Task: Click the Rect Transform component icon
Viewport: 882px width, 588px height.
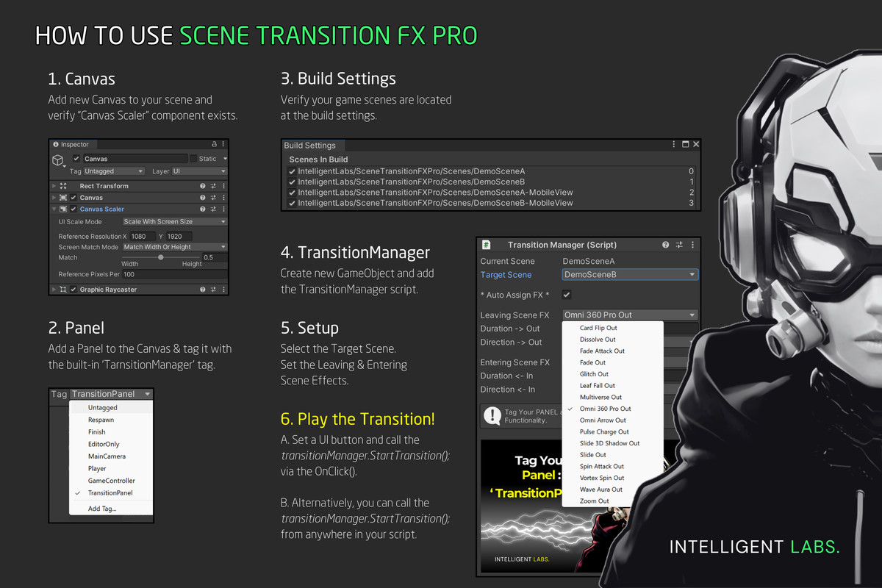Action: click(63, 186)
